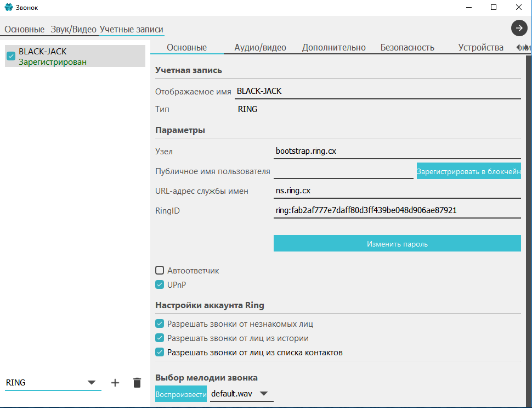
Task: Toggle the BLACK-JACK account enabled checkbox
Action: 11,56
